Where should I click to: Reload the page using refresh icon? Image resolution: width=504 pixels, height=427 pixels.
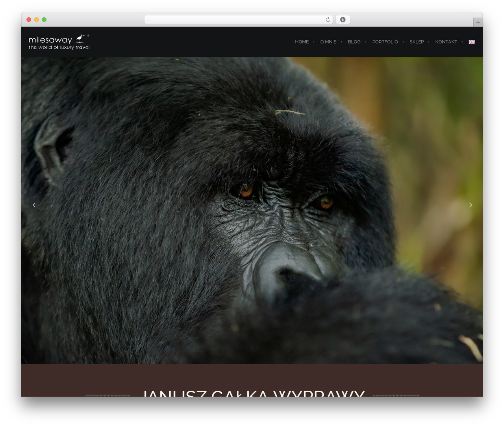(328, 20)
